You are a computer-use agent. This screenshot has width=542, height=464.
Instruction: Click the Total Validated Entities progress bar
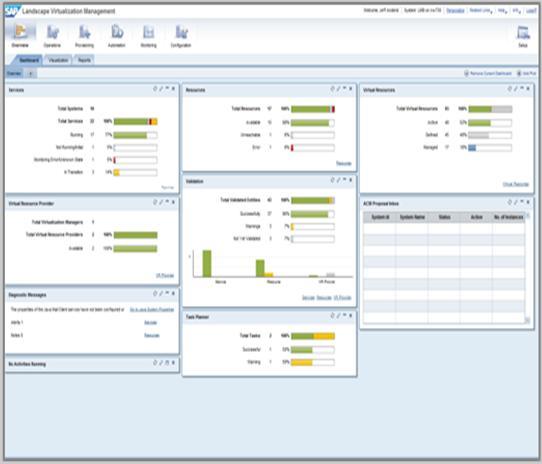pyautogui.click(x=313, y=200)
